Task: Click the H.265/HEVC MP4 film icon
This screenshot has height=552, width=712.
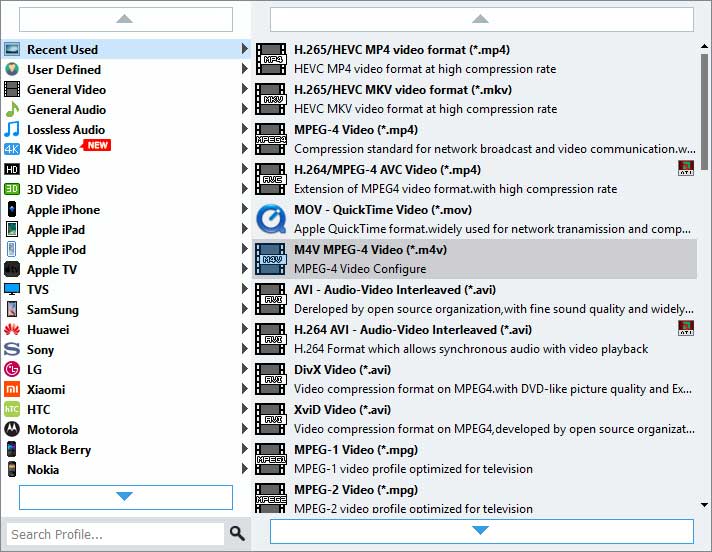Action: pyautogui.click(x=271, y=59)
